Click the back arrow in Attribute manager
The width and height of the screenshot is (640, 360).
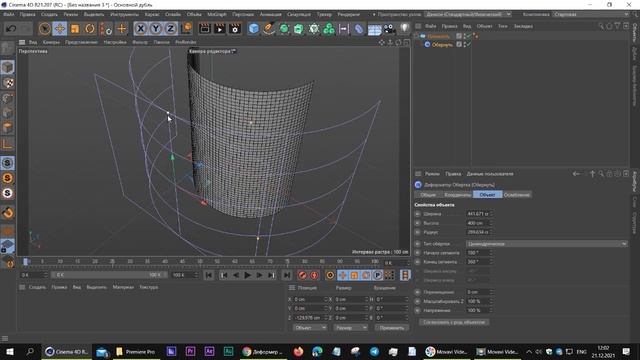point(576,174)
